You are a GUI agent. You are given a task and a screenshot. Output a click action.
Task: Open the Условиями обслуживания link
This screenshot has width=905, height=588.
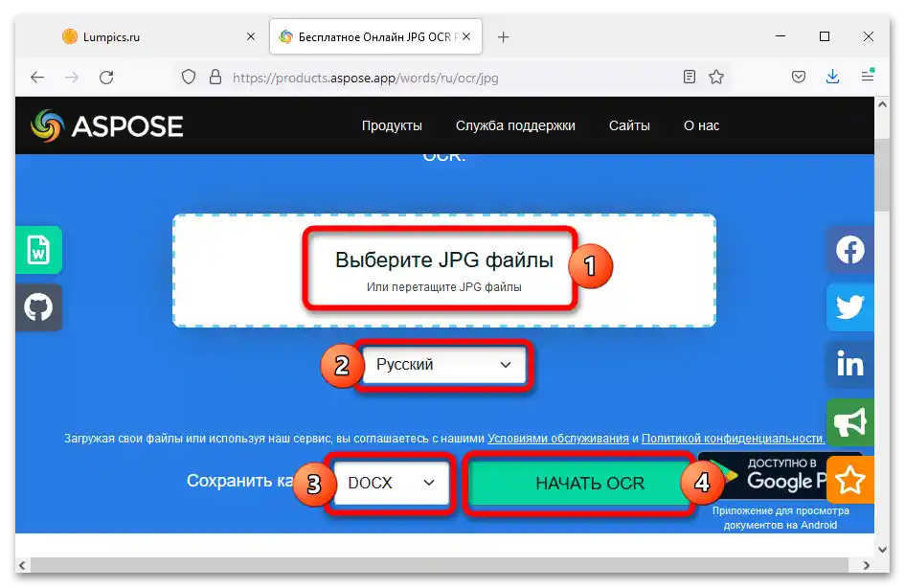pyautogui.click(x=558, y=439)
